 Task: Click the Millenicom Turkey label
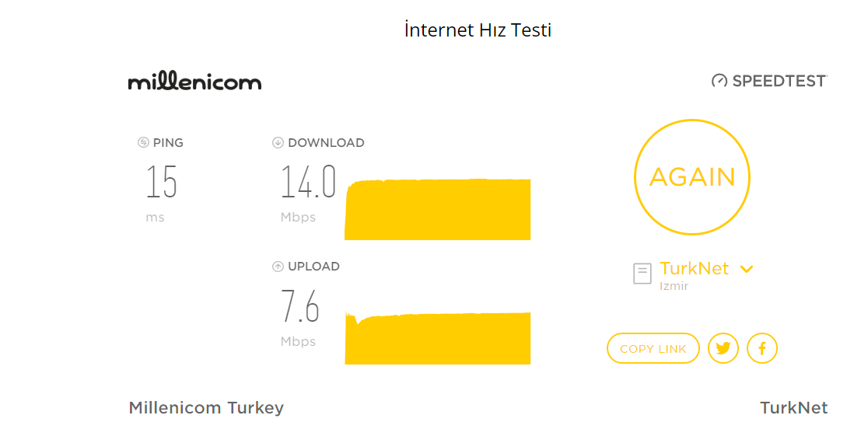pyautogui.click(x=206, y=408)
